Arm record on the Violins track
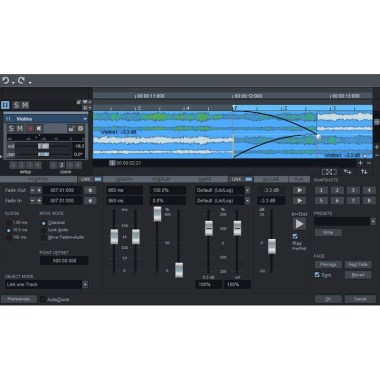This screenshot has height=380, width=380. [30, 129]
